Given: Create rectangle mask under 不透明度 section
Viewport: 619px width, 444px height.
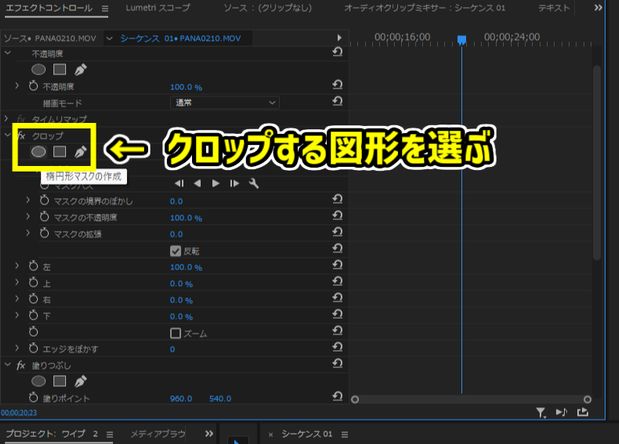Looking at the screenshot, I should pos(60,69).
